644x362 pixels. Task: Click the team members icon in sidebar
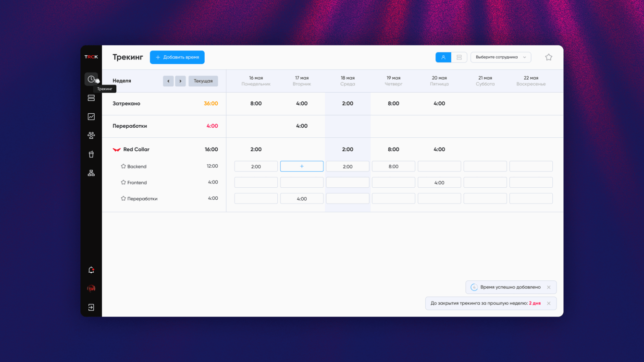(x=91, y=135)
